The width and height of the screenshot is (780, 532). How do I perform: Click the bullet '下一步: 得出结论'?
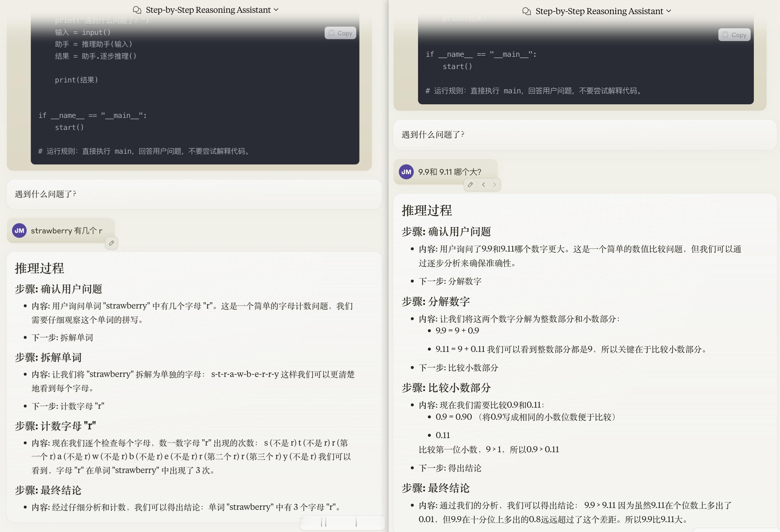click(x=450, y=468)
